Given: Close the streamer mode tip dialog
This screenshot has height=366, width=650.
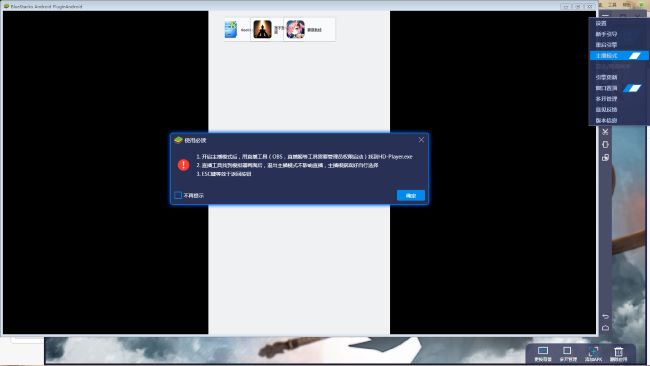Looking at the screenshot, I should [x=421, y=140].
